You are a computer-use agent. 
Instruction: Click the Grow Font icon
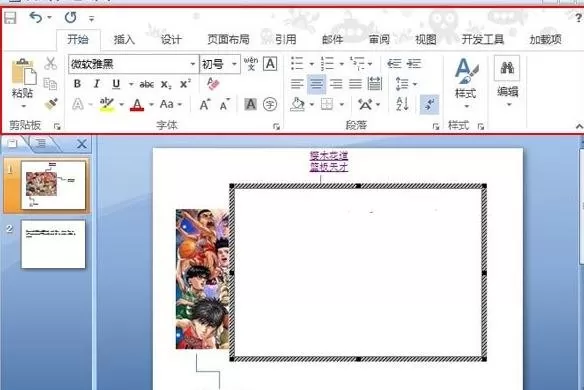(204, 105)
